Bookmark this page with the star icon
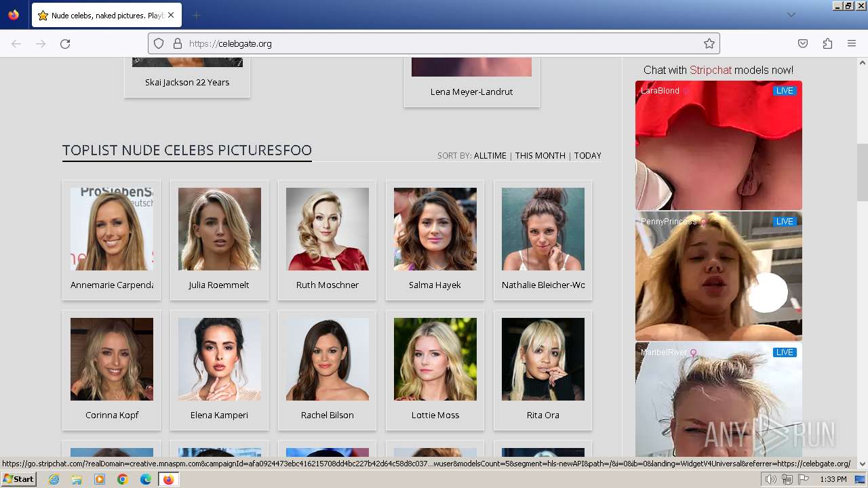 (x=709, y=43)
